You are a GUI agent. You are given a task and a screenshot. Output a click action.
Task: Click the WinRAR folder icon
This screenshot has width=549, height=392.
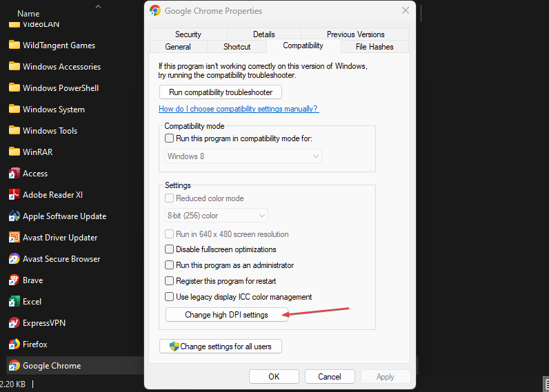[14, 152]
